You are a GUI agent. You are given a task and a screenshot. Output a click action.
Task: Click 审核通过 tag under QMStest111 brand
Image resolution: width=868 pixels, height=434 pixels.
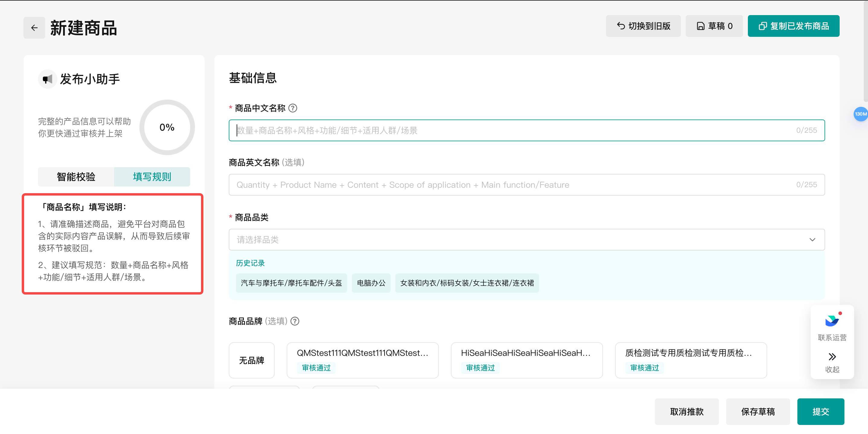click(x=316, y=368)
